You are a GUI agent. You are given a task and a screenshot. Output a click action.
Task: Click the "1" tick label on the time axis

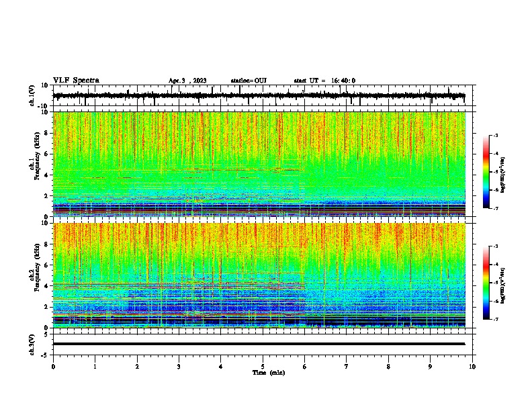coord(95,367)
